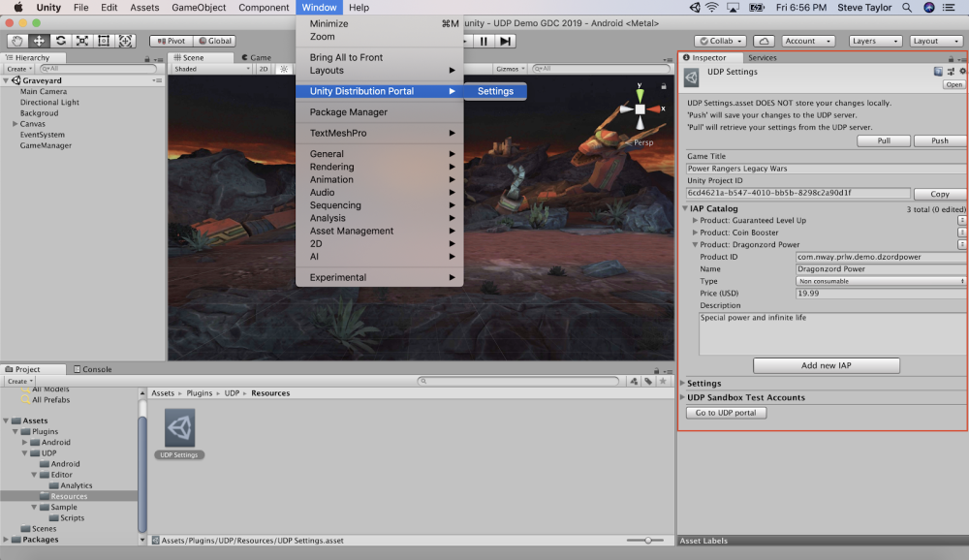Expand the Settings section in Inspector

point(703,384)
